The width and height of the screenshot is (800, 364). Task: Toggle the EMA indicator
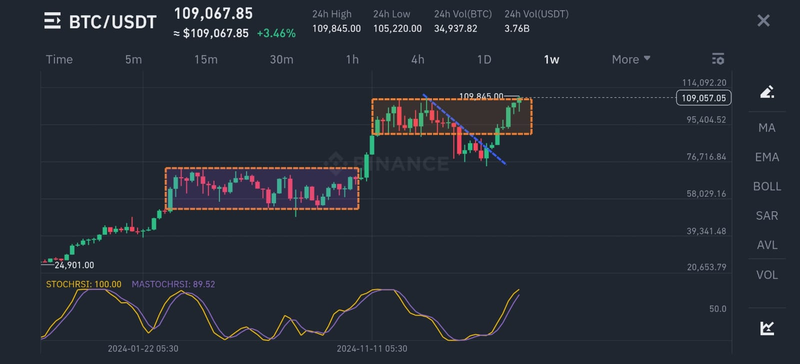point(767,157)
